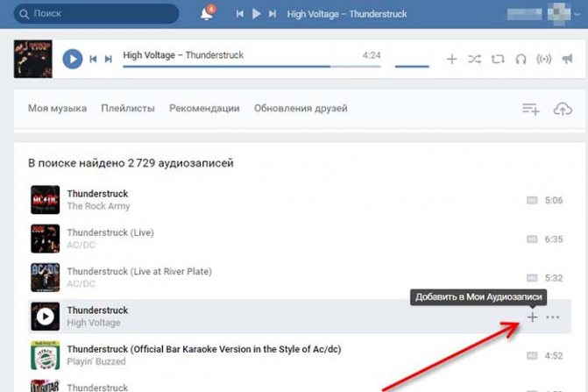Click HD badge on 5:06 track
This screenshot has width=588, height=392.
click(x=532, y=200)
